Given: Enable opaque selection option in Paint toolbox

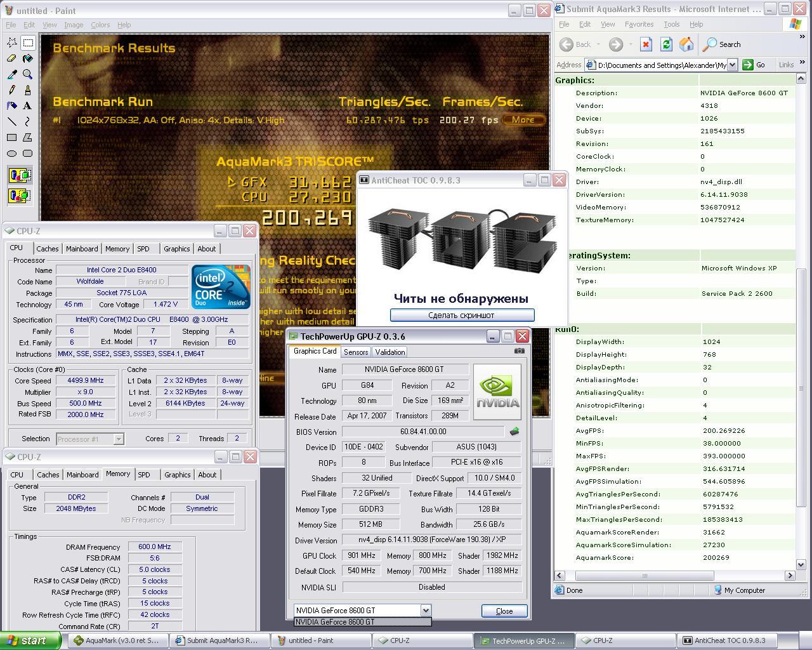Looking at the screenshot, I should point(20,175).
